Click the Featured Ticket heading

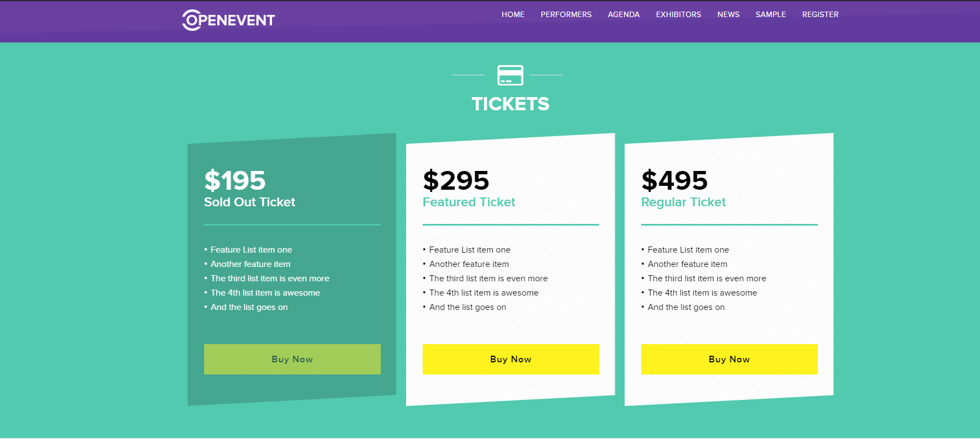pyautogui.click(x=469, y=202)
